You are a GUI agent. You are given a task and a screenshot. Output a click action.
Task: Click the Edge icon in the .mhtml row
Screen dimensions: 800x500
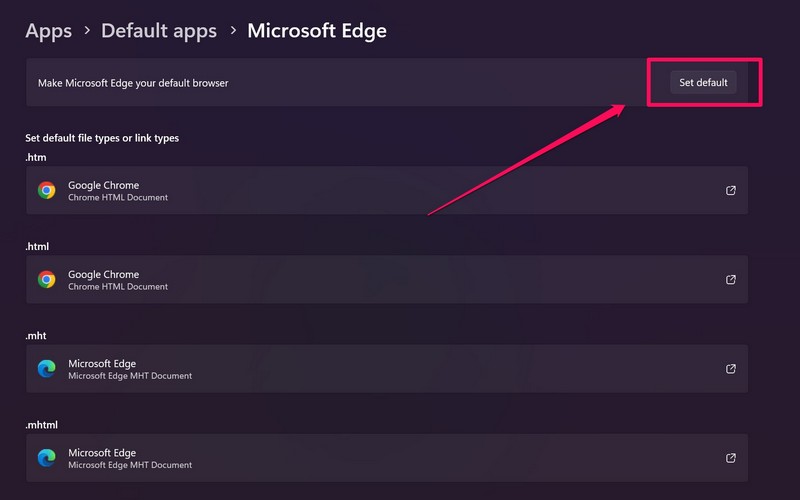[46, 458]
